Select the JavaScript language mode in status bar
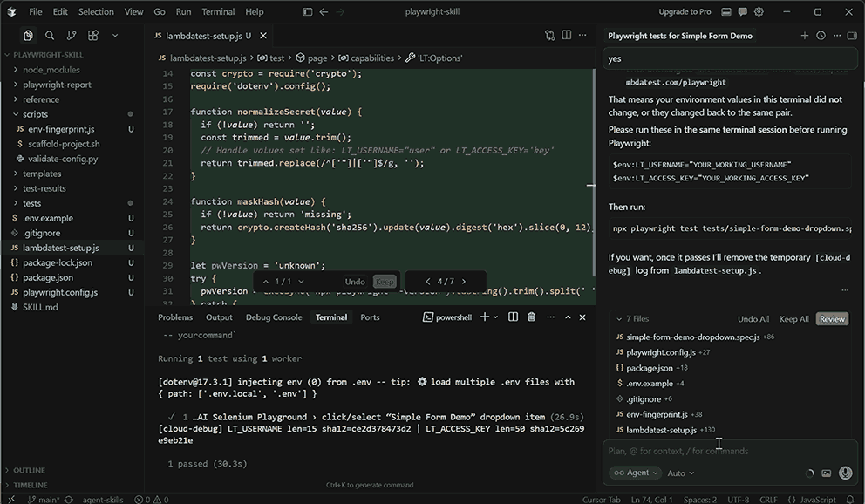 click(818, 500)
